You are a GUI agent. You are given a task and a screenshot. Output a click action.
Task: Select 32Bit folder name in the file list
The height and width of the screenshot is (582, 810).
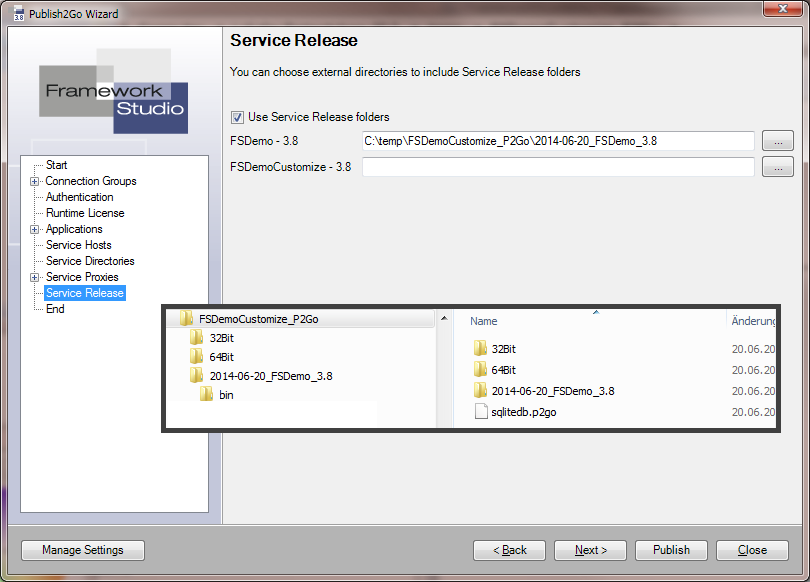tap(504, 349)
